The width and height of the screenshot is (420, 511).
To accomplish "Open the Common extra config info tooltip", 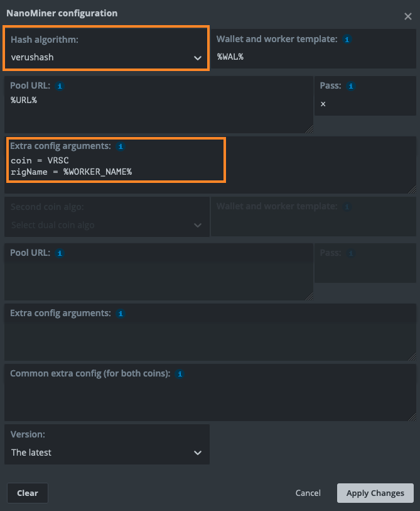I will coord(180,373).
